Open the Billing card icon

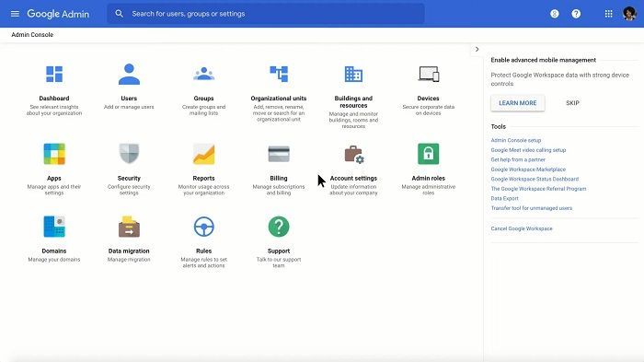click(x=279, y=154)
